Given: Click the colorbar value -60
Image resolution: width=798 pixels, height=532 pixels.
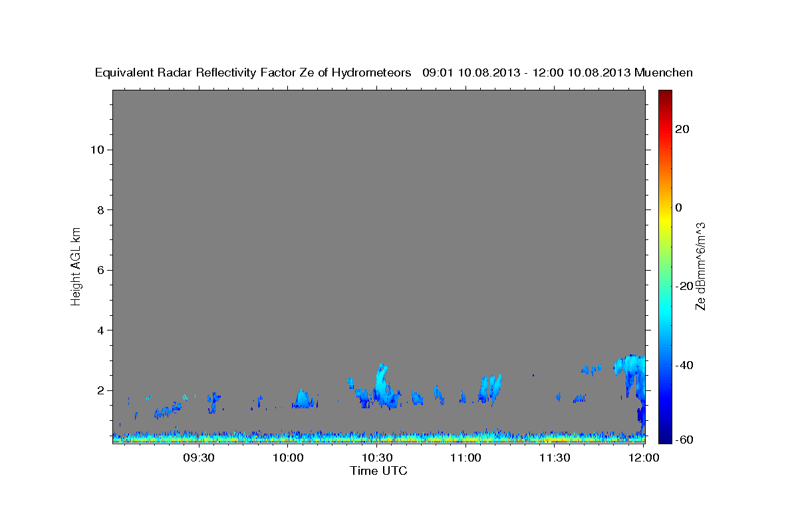Looking at the screenshot, I should pyautogui.click(x=684, y=440).
